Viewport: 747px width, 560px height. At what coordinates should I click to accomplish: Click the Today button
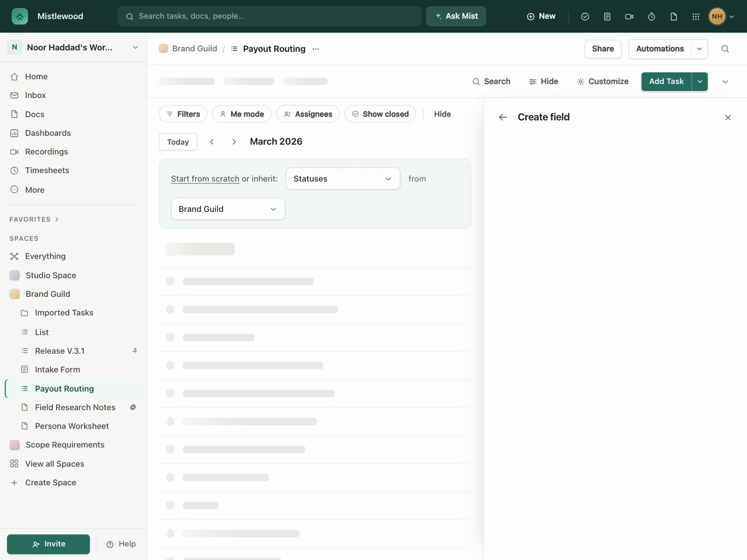coord(178,142)
